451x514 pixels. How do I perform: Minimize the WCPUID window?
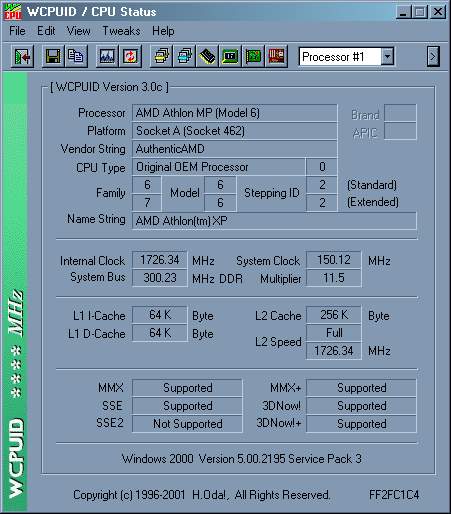tap(403, 12)
